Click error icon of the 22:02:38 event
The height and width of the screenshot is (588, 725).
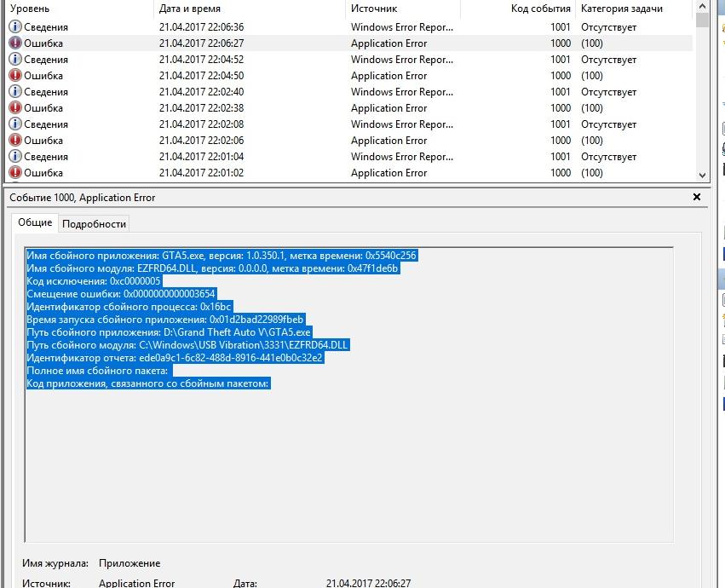[x=15, y=107]
